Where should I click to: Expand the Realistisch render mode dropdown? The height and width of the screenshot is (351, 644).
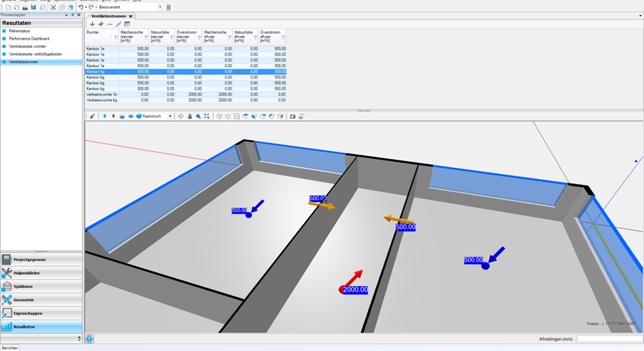tap(170, 116)
